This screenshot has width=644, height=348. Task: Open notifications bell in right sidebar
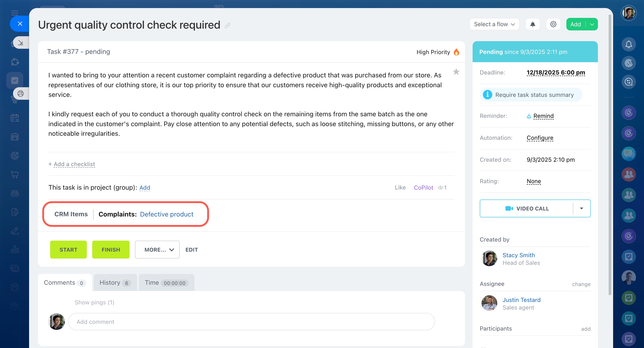(x=629, y=45)
